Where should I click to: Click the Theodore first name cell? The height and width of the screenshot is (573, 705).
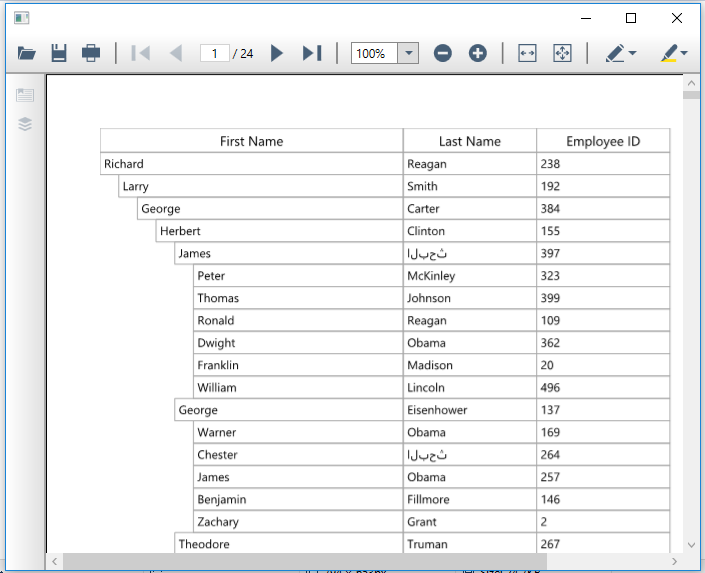pos(289,543)
